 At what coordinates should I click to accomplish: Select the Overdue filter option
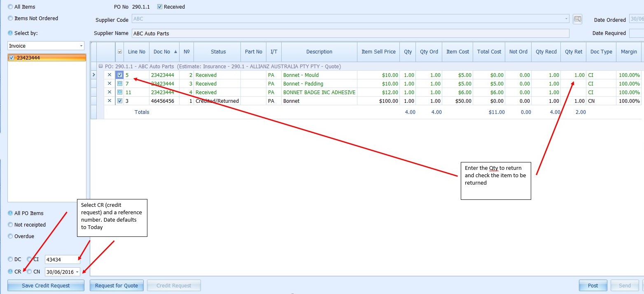tap(10, 236)
